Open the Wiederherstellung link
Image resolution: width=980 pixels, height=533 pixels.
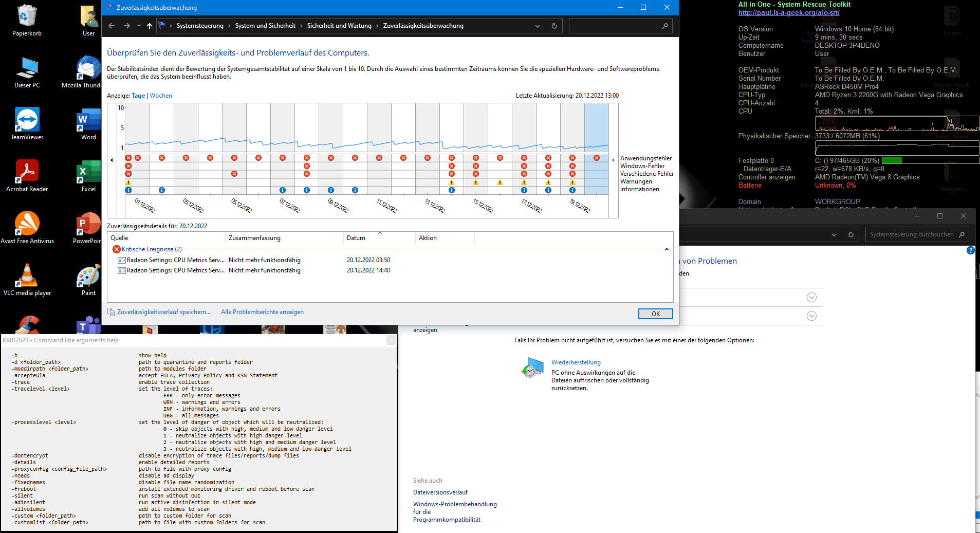576,362
